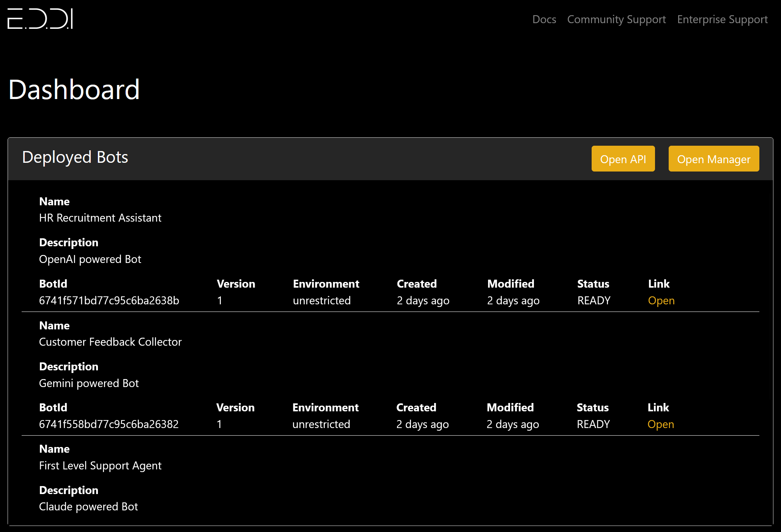The width and height of the screenshot is (781, 532).
Task: Click the unrestricted environment for Customer Feedback Collector
Action: [322, 424]
